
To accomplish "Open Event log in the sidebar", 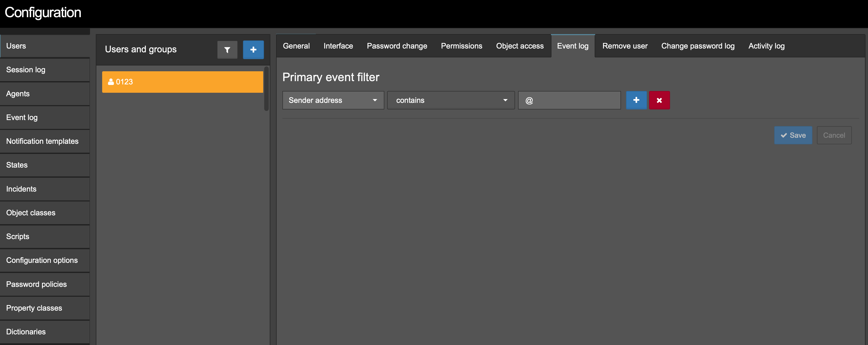I will pos(45,117).
